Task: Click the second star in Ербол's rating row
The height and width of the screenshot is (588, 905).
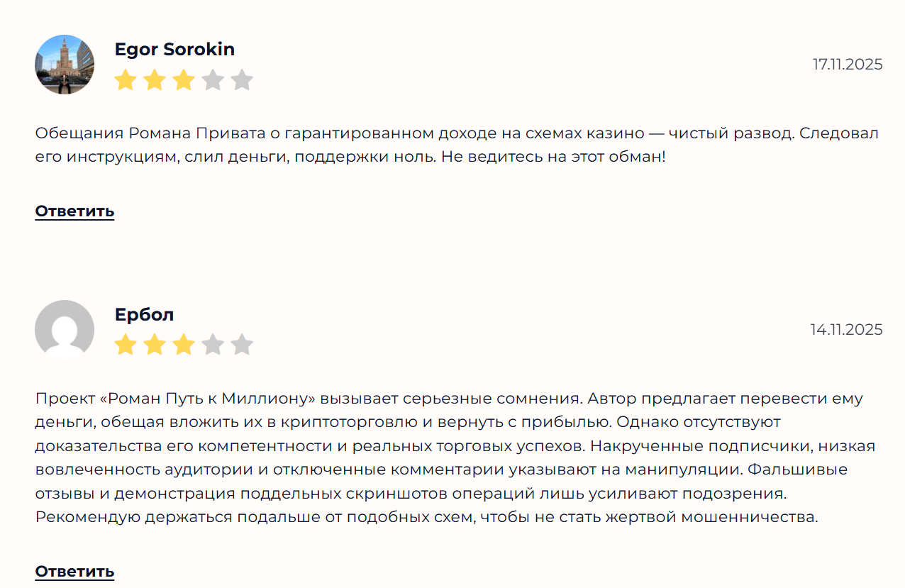Action: pyautogui.click(x=155, y=345)
